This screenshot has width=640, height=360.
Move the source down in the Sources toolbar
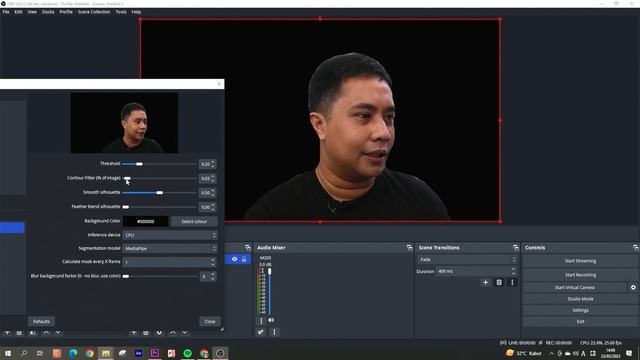pyautogui.click(x=185, y=333)
